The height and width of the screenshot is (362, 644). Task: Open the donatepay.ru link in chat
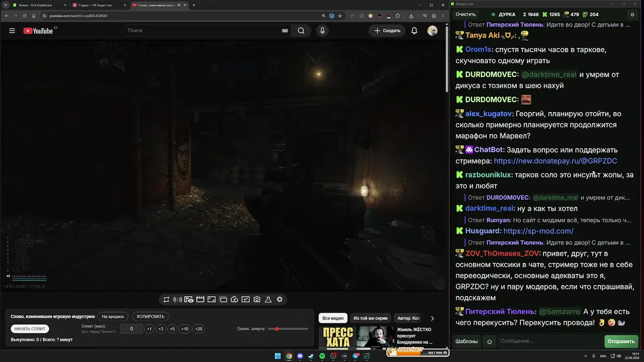(x=555, y=161)
